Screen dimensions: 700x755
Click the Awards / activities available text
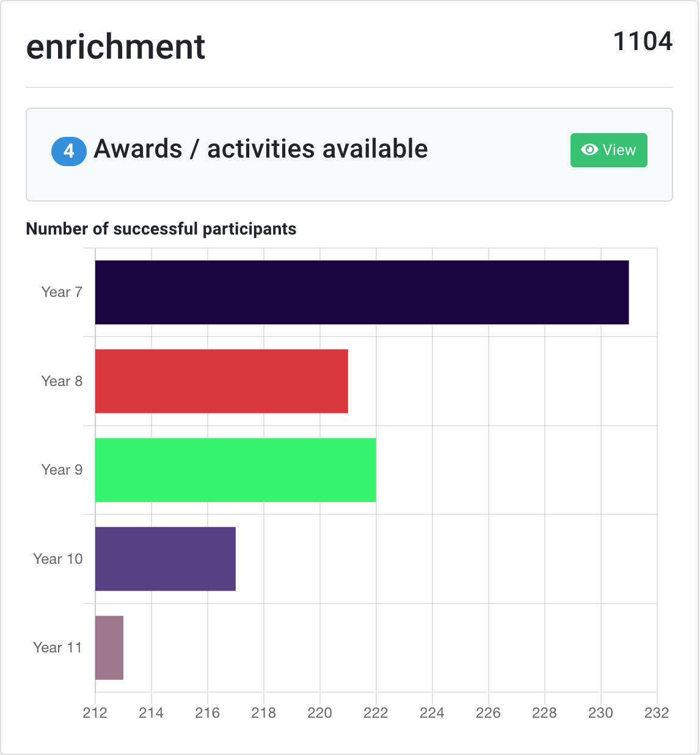tap(261, 149)
